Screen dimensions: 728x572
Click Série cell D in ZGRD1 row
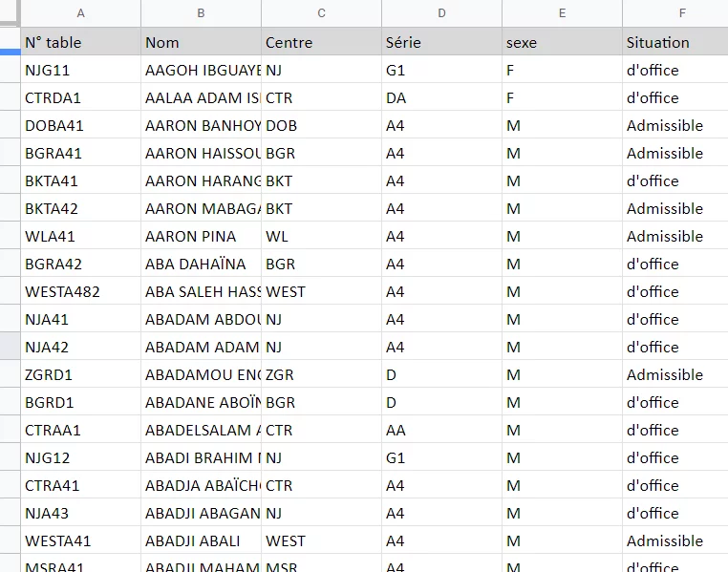(x=441, y=374)
